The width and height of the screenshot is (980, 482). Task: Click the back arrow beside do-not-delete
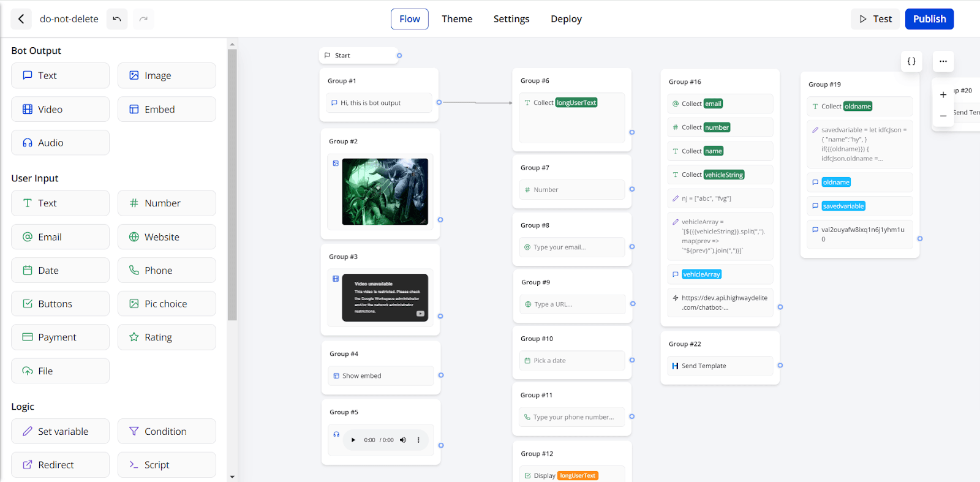click(21, 19)
